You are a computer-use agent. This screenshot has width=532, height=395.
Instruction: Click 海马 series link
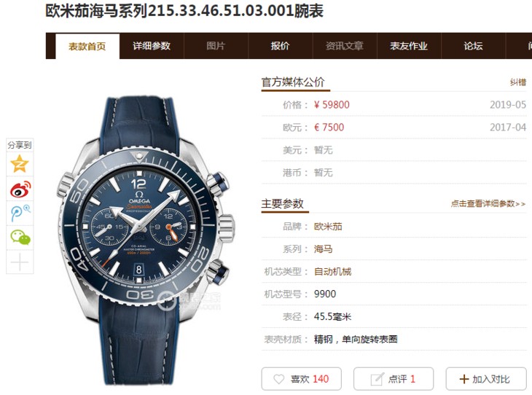tap(323, 249)
